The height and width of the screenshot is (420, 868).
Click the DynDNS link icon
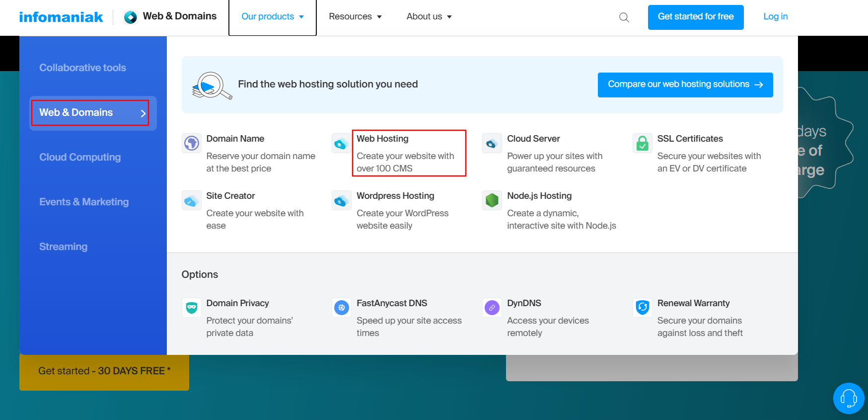(492, 308)
